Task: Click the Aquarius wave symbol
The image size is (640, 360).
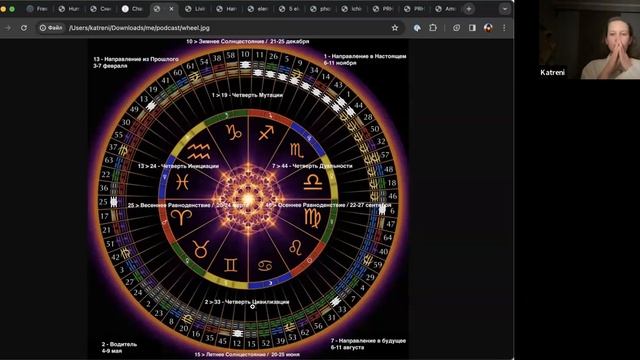Action: pyautogui.click(x=199, y=151)
